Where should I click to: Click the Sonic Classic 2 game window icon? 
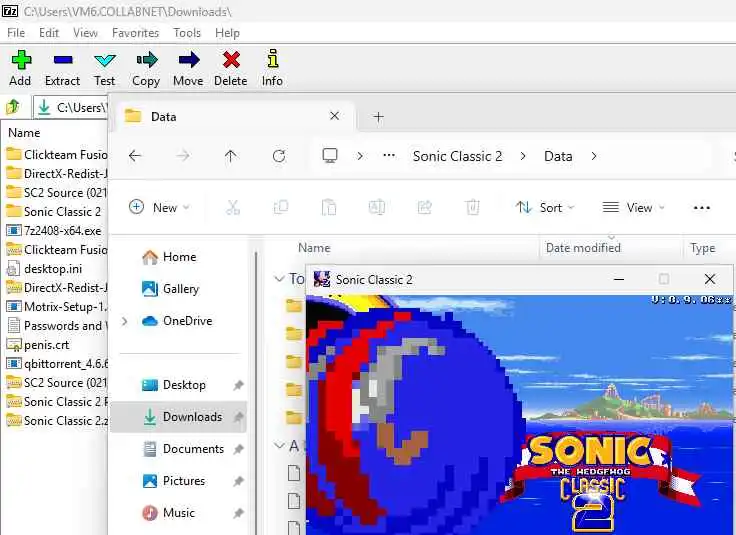pos(322,279)
